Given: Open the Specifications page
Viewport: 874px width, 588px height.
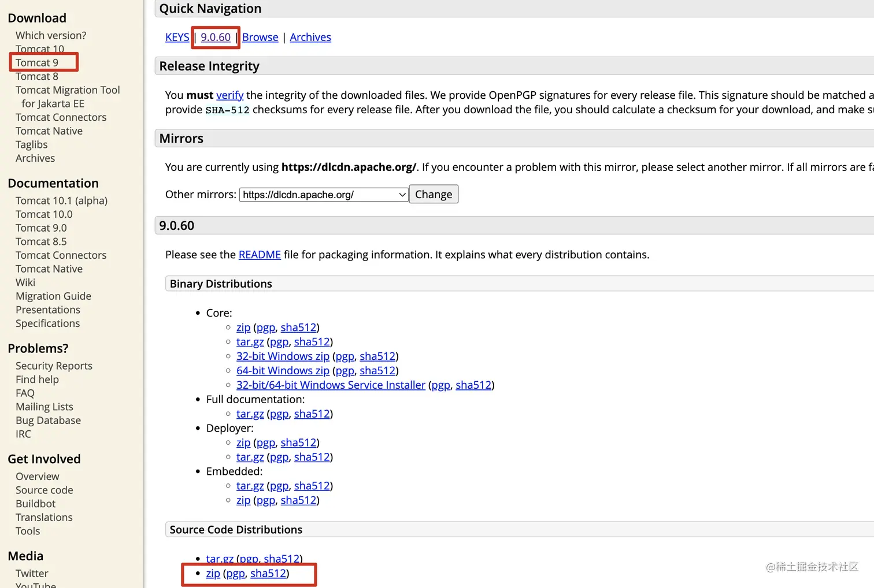Looking at the screenshot, I should (48, 323).
